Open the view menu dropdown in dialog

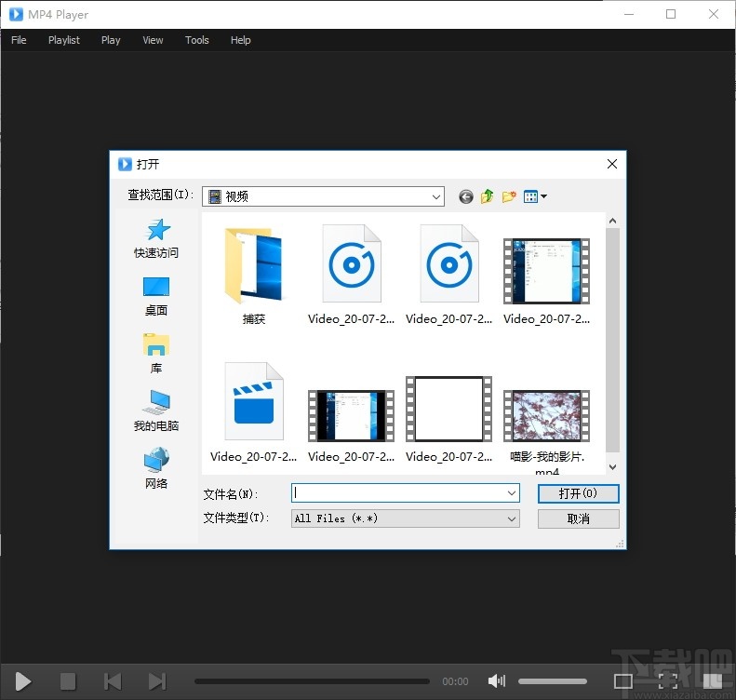point(535,196)
